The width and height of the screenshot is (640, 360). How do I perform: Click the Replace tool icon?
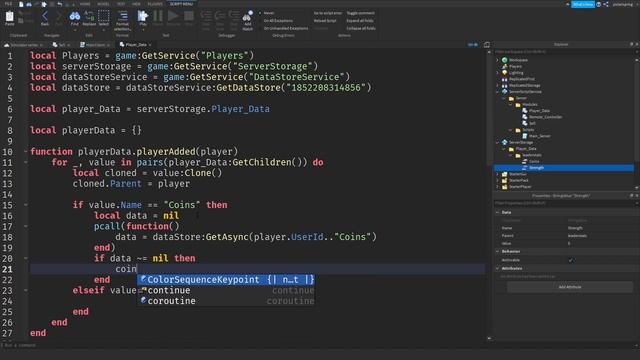[x=89, y=17]
